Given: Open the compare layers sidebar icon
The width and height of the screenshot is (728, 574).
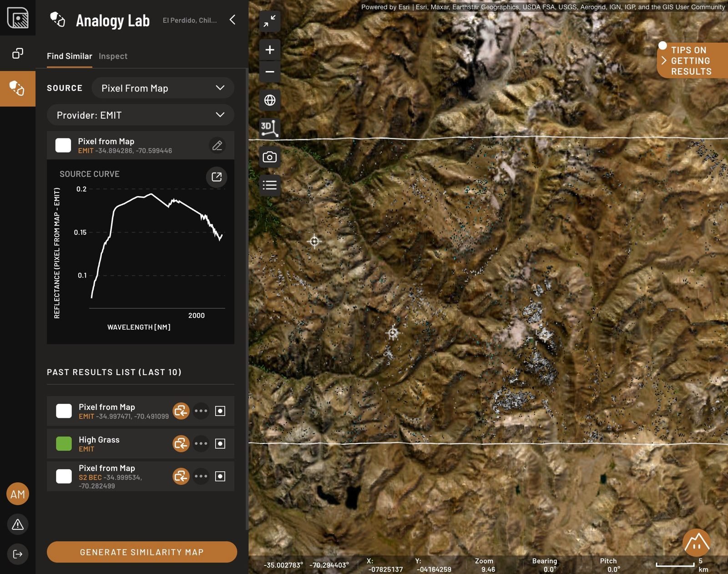Looking at the screenshot, I should point(18,53).
